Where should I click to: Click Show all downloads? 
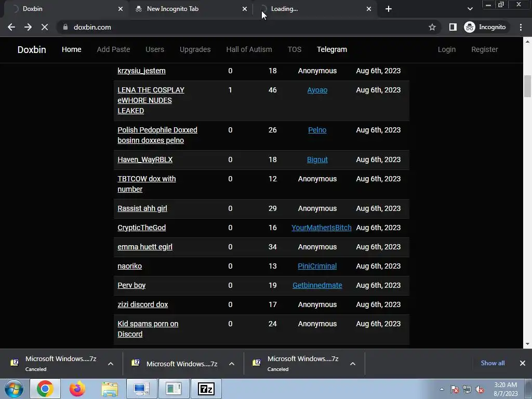click(493, 363)
